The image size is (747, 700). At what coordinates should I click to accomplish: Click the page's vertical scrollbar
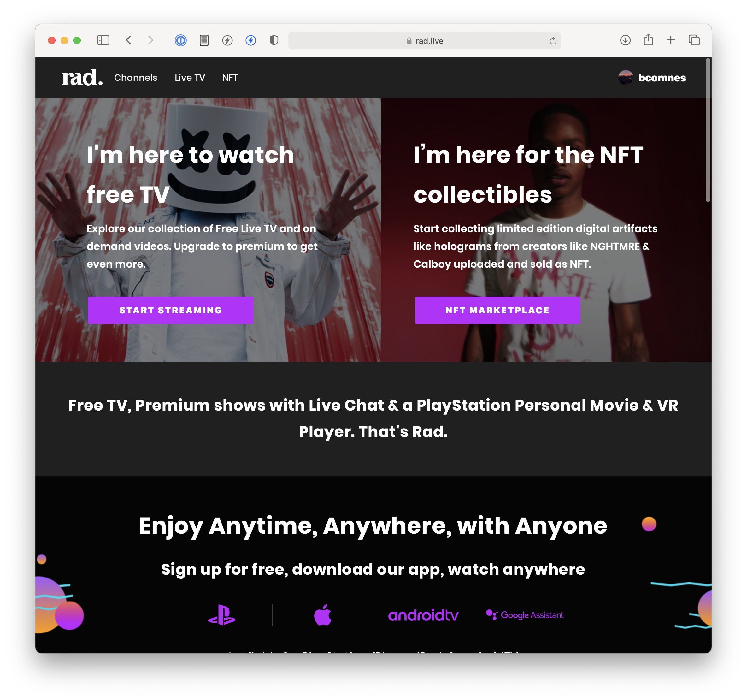[708, 130]
